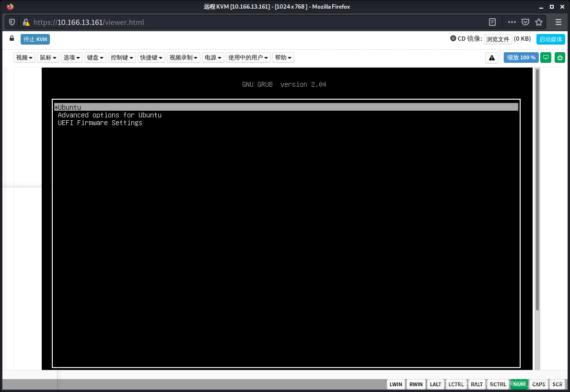Toggle the RALT key indicator
Screen dimensions: 570x392
477,384
